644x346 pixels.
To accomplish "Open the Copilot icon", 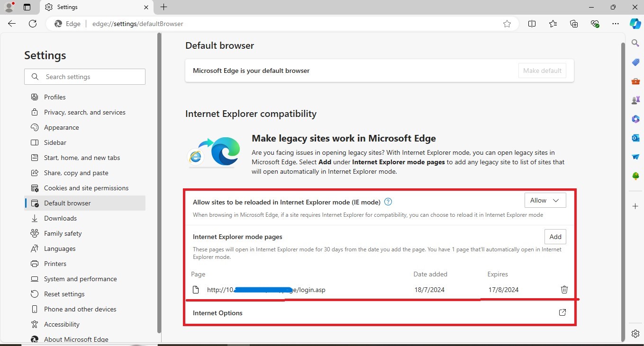I will [635, 24].
